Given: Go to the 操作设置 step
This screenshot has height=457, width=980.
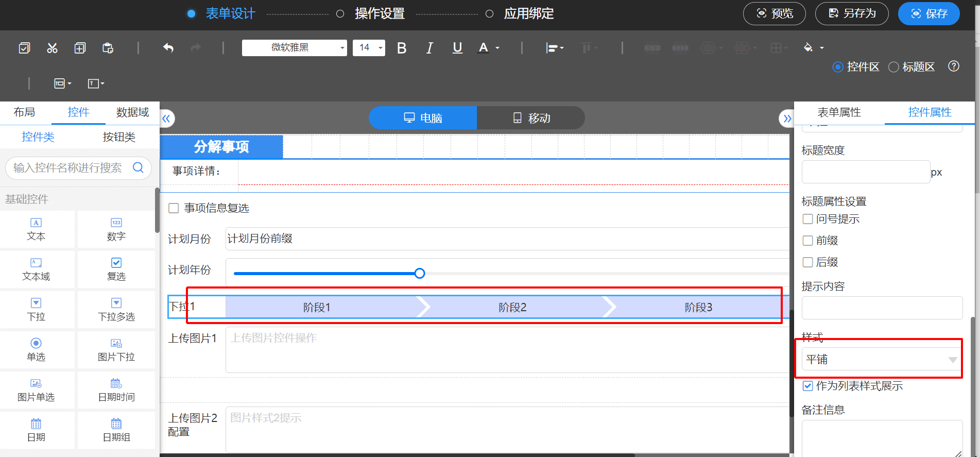Looking at the screenshot, I should pyautogui.click(x=380, y=13).
